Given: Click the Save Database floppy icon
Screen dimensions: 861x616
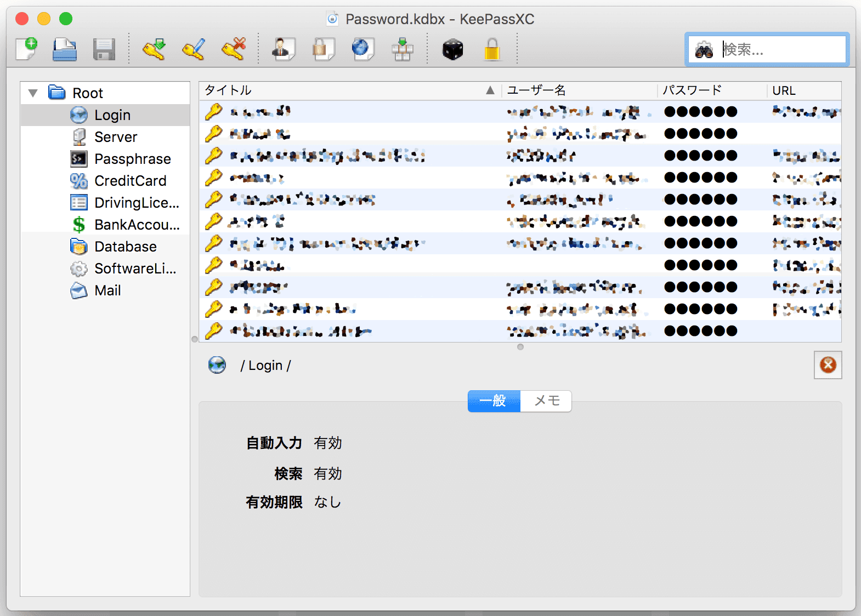Looking at the screenshot, I should point(104,49).
